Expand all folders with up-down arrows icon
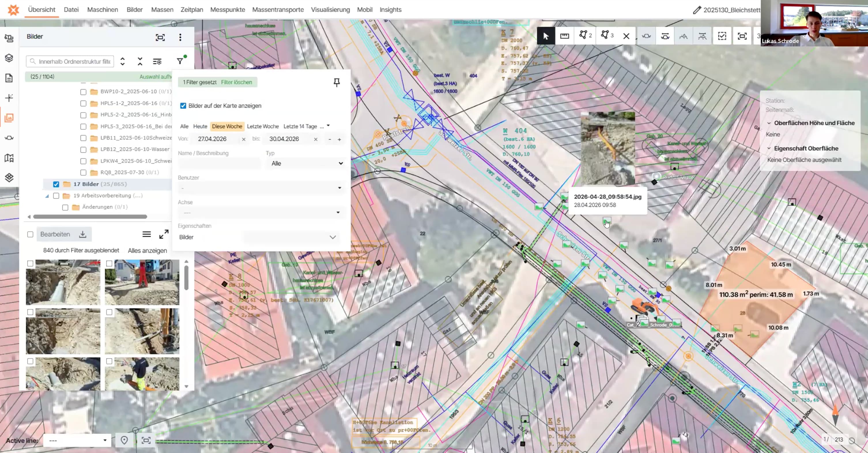The width and height of the screenshot is (868, 453). point(123,61)
